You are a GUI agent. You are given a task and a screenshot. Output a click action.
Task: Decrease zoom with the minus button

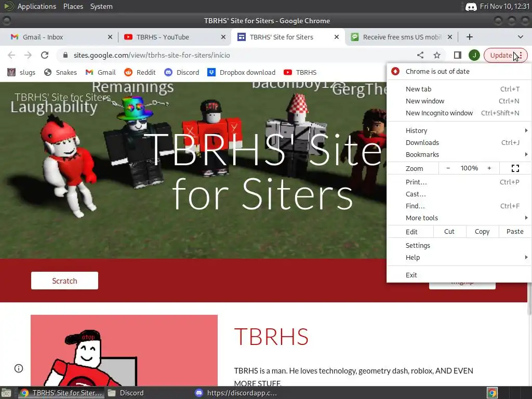[448, 168]
